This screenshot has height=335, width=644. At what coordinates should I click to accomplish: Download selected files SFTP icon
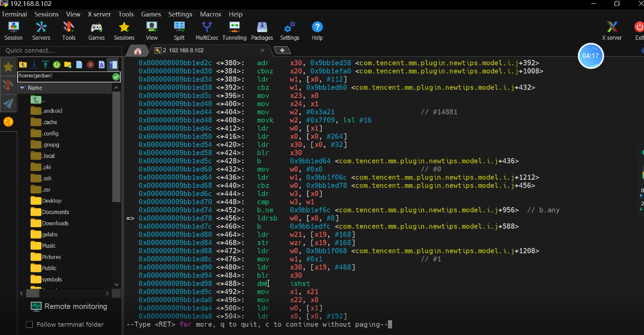click(34, 65)
